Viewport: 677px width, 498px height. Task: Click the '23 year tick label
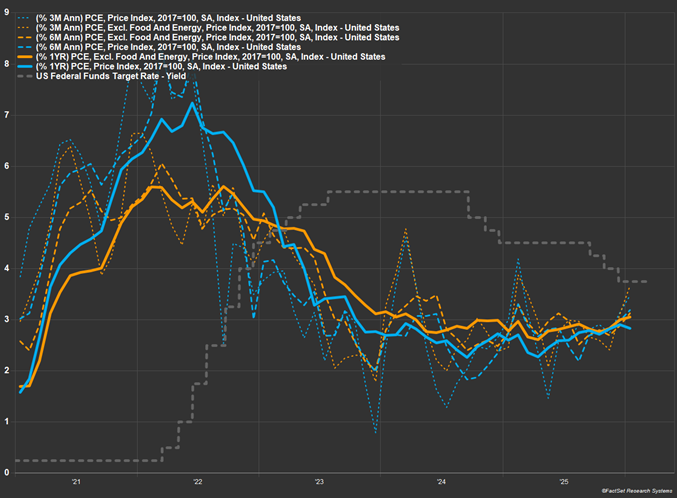coord(318,482)
